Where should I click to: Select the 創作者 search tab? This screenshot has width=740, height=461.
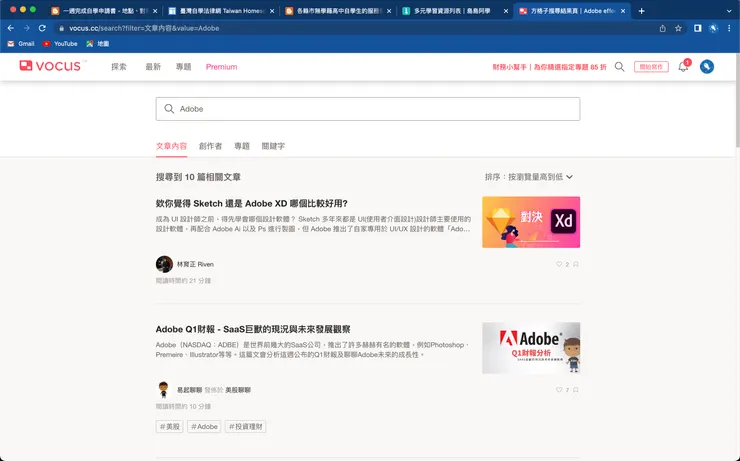210,146
